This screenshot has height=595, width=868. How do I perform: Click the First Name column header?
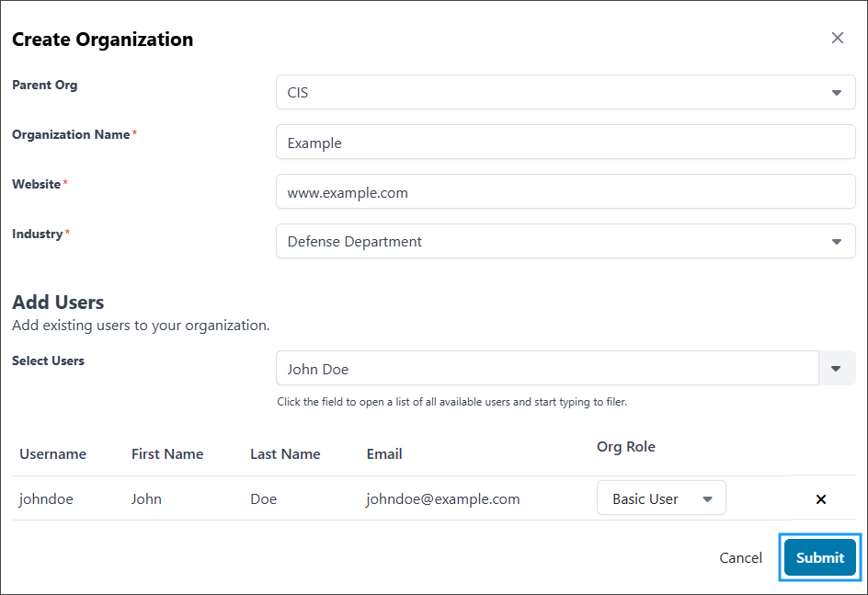pyautogui.click(x=167, y=454)
